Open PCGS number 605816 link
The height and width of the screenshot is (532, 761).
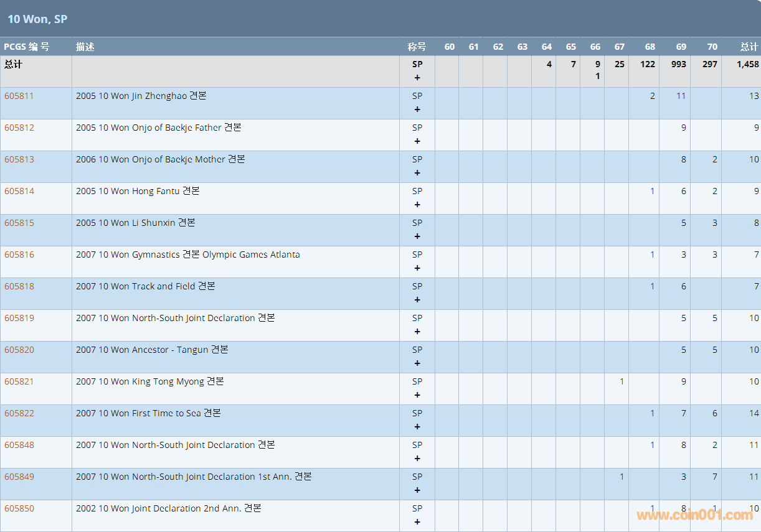pyautogui.click(x=19, y=254)
